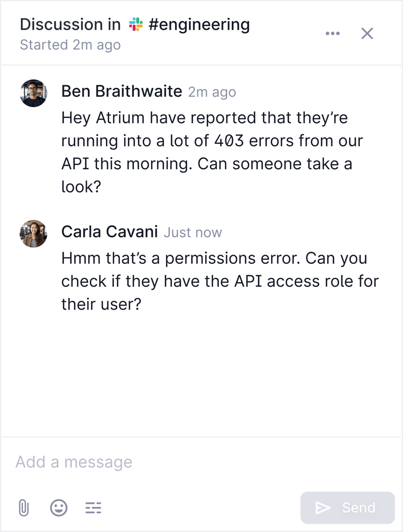Viewport: 403px width, 532px height.
Task: Click the Slack logo icon in the header
Action: click(136, 24)
